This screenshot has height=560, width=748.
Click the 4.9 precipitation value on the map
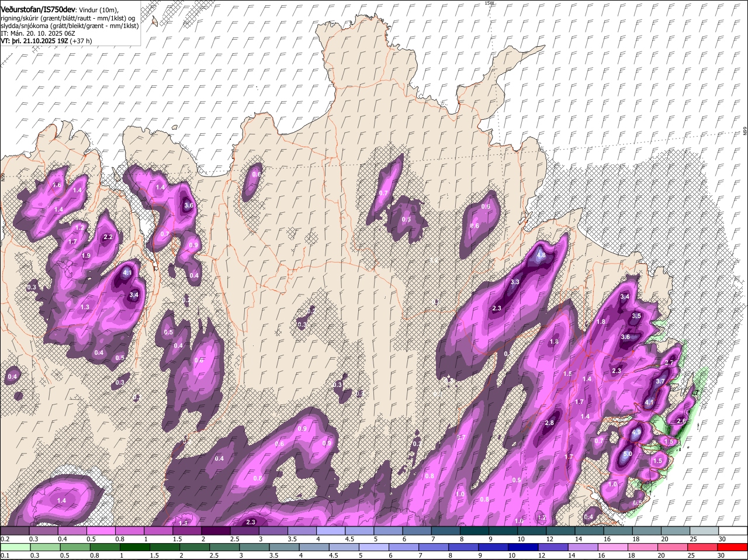click(x=637, y=433)
